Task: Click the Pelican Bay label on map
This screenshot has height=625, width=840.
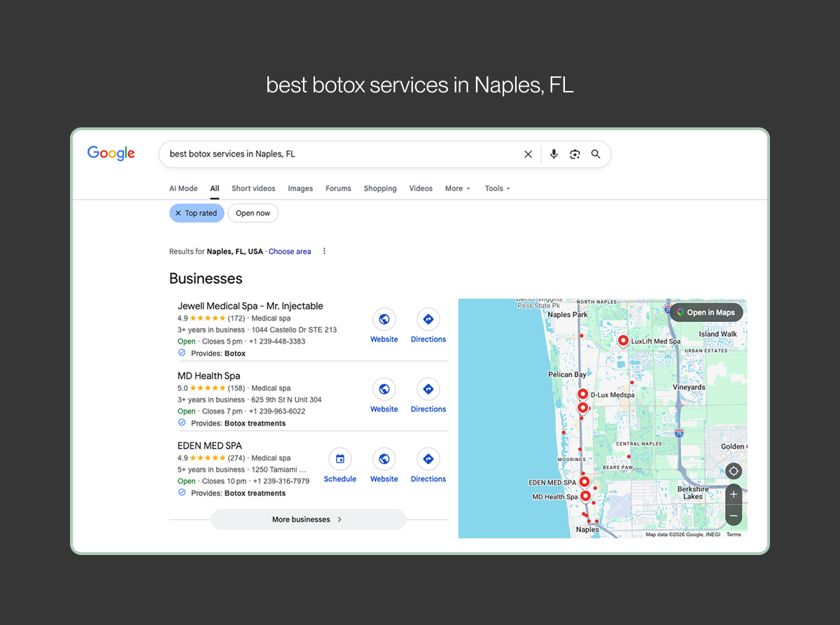Action: tap(567, 374)
